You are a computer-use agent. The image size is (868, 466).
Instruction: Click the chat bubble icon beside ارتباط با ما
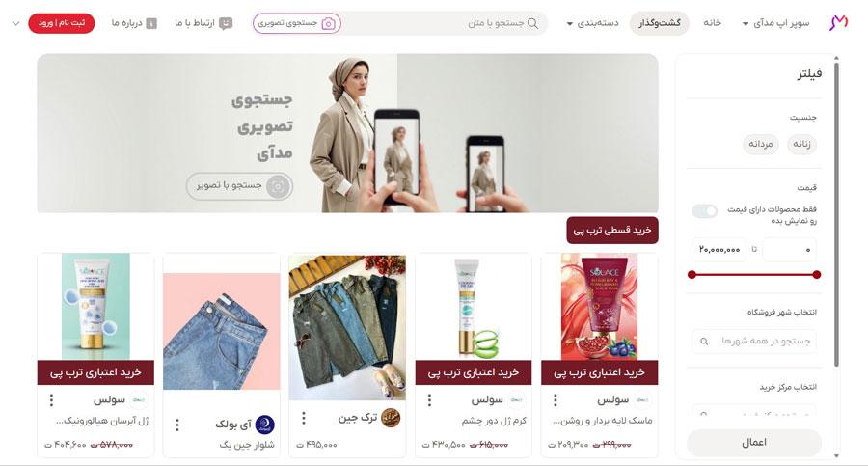[x=226, y=23]
